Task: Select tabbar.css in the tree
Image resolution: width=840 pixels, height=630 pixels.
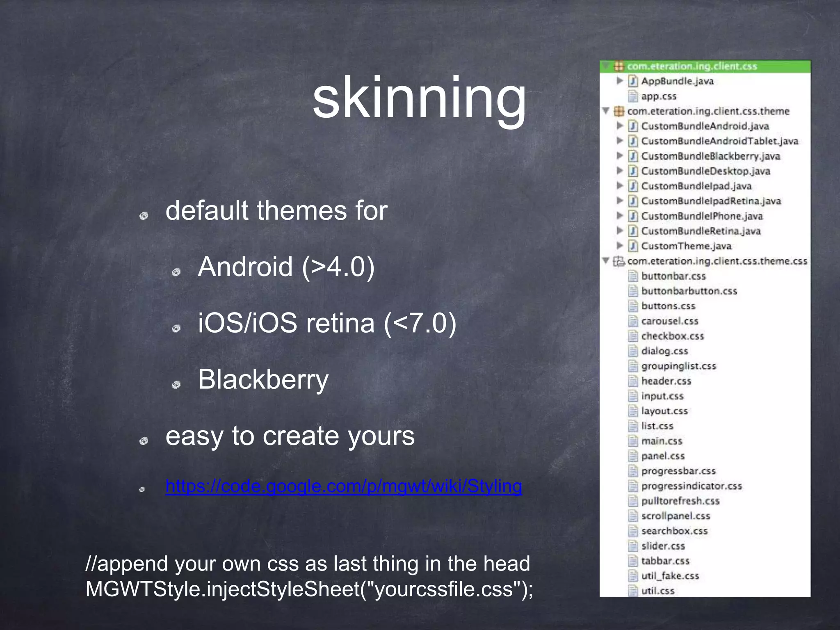Action: (x=665, y=561)
